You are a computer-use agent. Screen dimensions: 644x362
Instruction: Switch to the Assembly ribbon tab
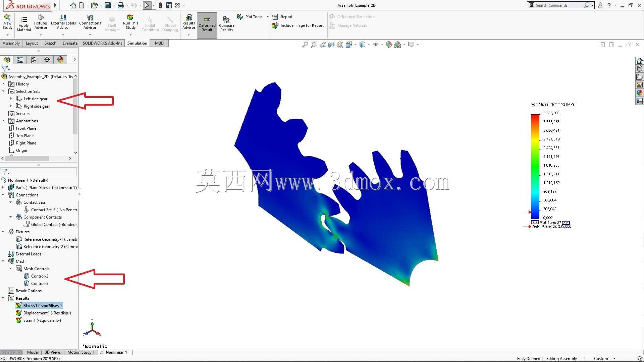(x=11, y=43)
